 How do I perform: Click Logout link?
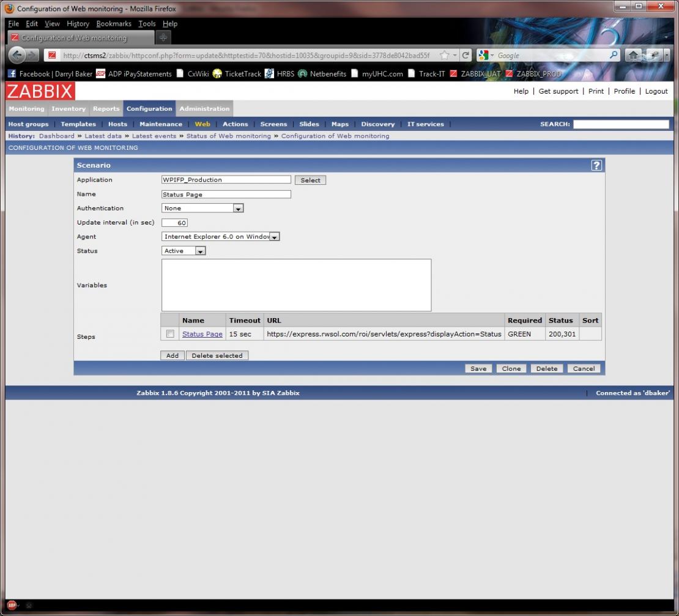656,91
